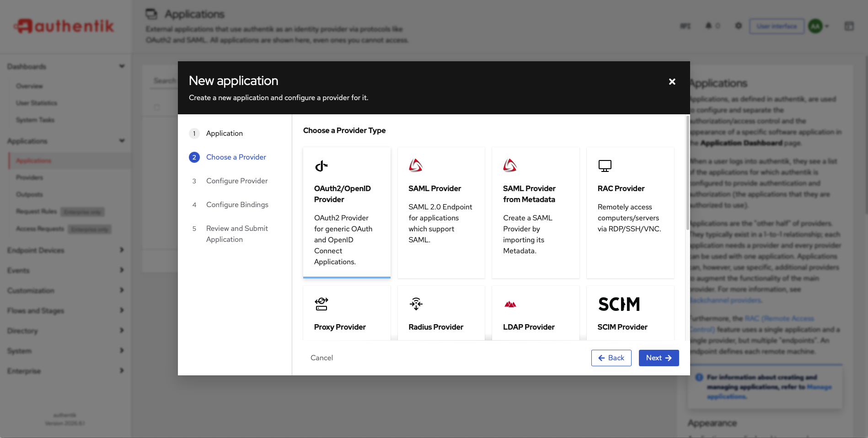Screen dimensions: 868x438
Task: Open Outposts in the sidebar
Action: click(x=29, y=194)
